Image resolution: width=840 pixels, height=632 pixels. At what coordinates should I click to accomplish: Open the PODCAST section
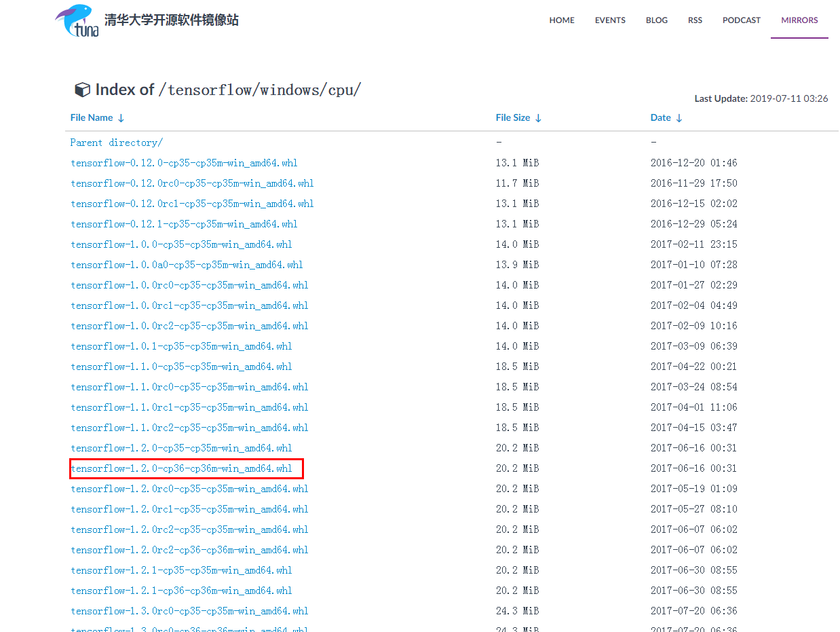741,20
